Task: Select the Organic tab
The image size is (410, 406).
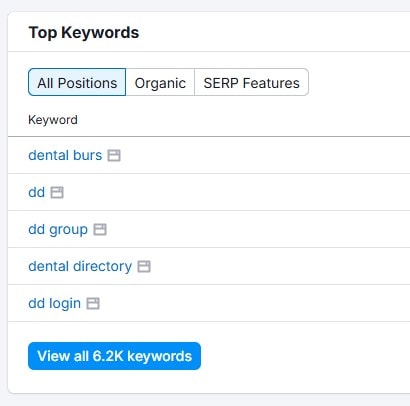Action: click(160, 82)
